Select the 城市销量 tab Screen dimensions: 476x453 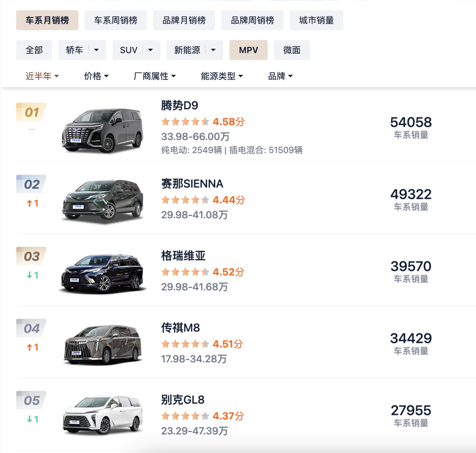point(316,20)
